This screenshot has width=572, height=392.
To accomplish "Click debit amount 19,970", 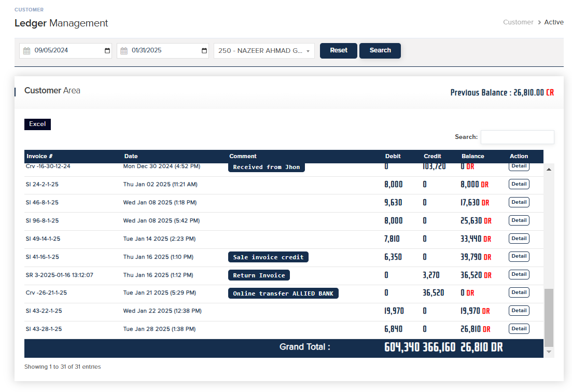I will coord(394,311).
